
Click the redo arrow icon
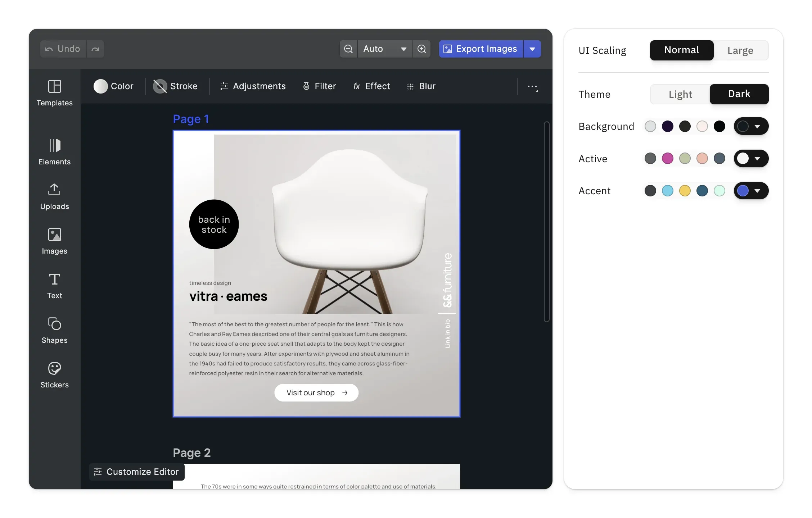95,49
